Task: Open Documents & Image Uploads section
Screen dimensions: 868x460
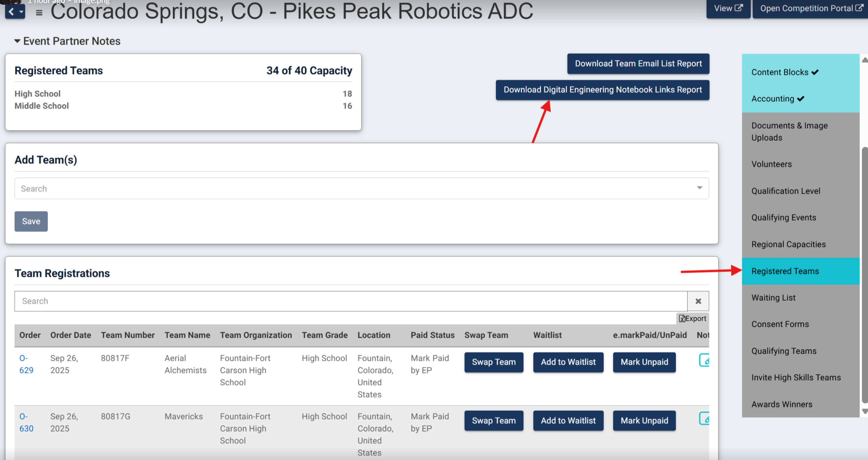Action: click(x=801, y=132)
